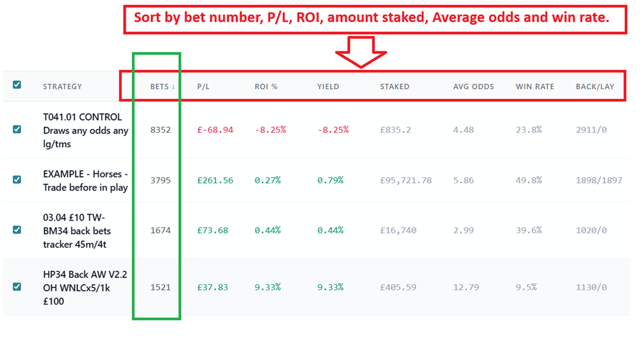Click the STRATEGY column header
Viewport: 644px width, 338px height.
[x=62, y=87]
